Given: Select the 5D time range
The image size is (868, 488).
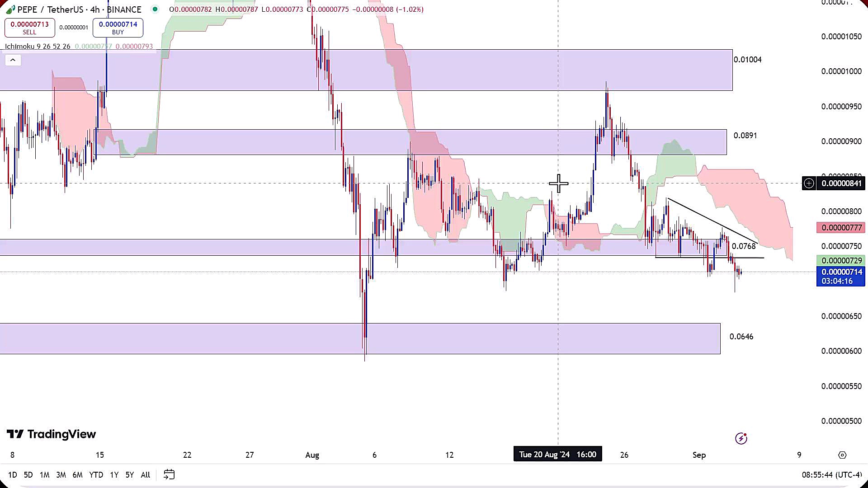Looking at the screenshot, I should coord(28,474).
